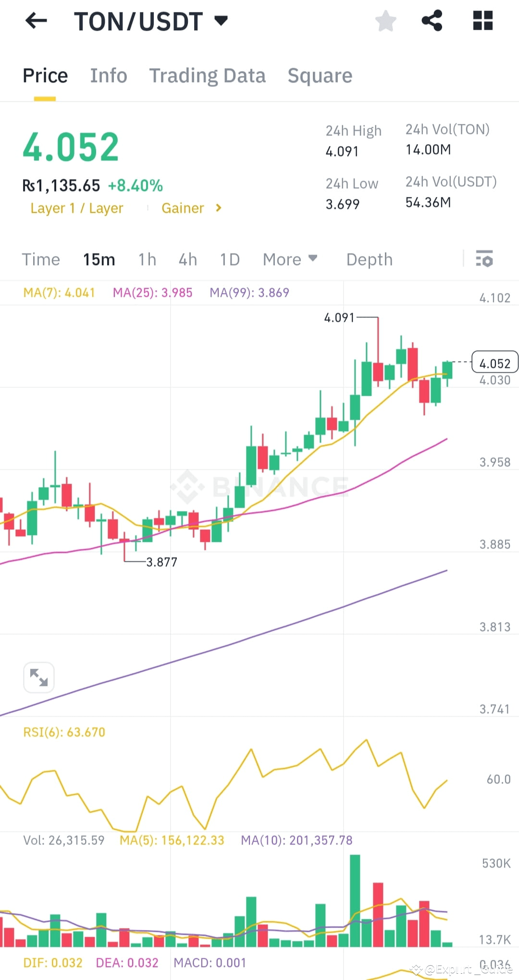Open the Layer 1 / Layer category link
Image resolution: width=519 pixels, height=980 pixels.
(x=77, y=208)
